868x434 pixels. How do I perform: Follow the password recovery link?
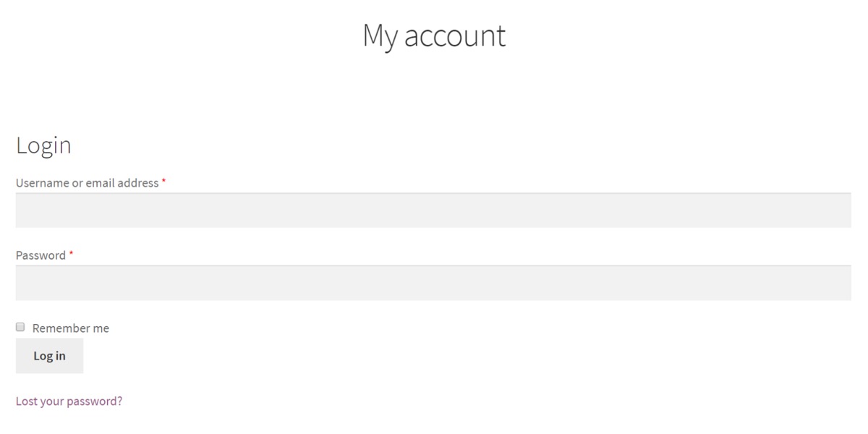pos(69,401)
